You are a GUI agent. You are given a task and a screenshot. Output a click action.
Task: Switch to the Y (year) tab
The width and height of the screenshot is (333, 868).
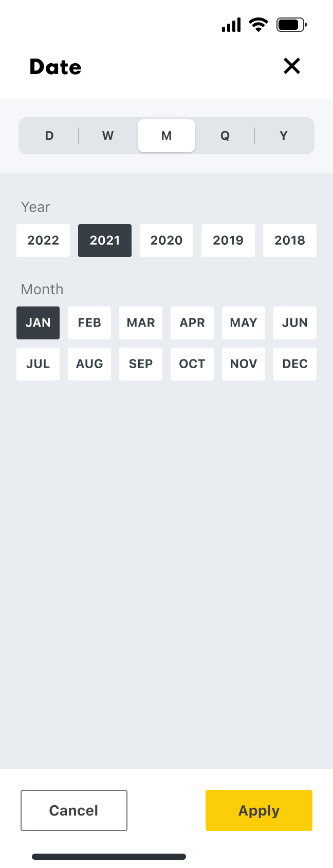click(x=284, y=136)
